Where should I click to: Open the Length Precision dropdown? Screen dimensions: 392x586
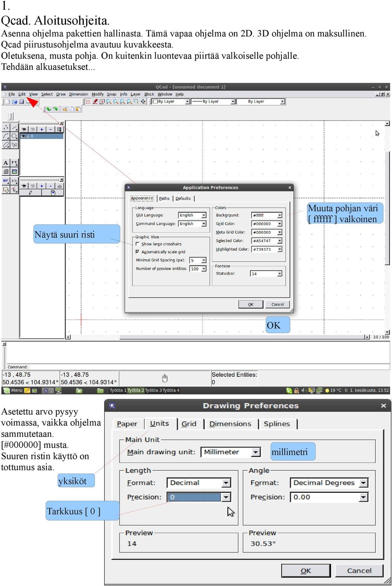[199, 497]
